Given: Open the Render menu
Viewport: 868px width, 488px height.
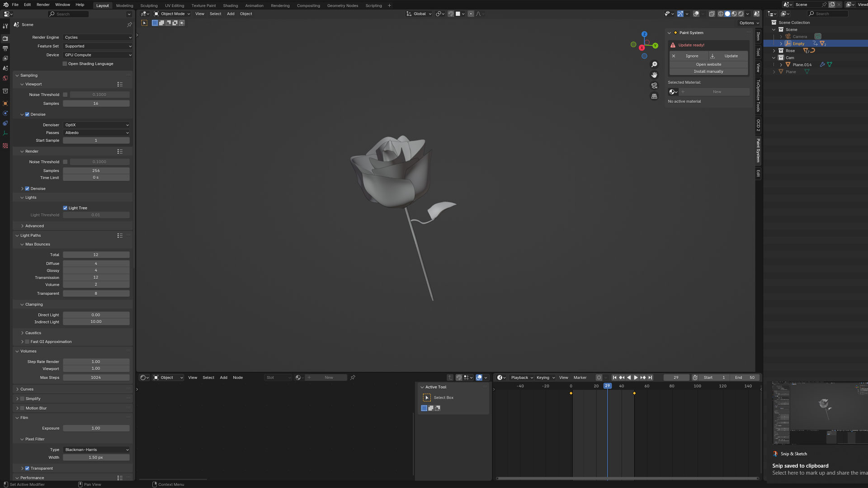Looking at the screenshot, I should 43,5.
